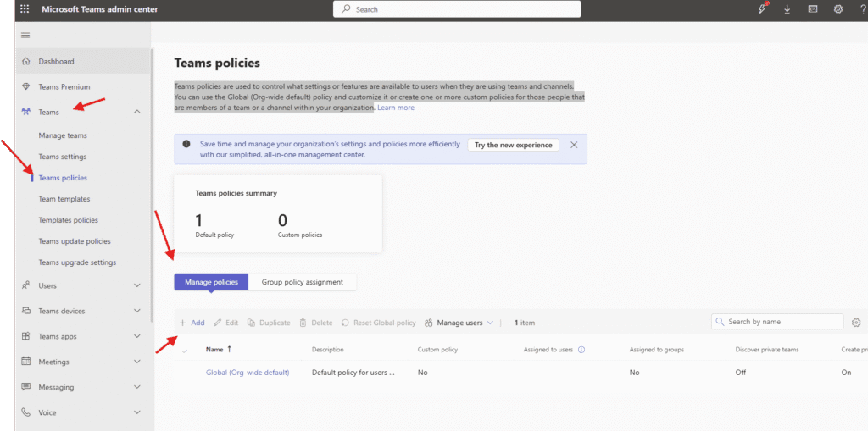Expand the Meetings navigation section
This screenshot has height=431, width=868.
click(x=137, y=362)
